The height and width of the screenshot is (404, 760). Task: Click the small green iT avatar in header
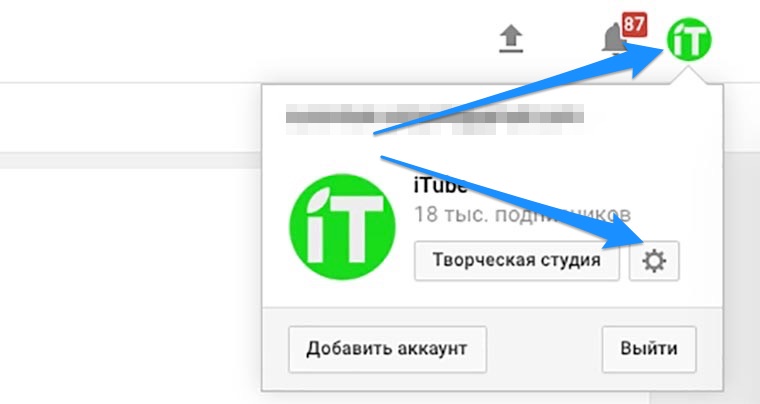(689, 40)
